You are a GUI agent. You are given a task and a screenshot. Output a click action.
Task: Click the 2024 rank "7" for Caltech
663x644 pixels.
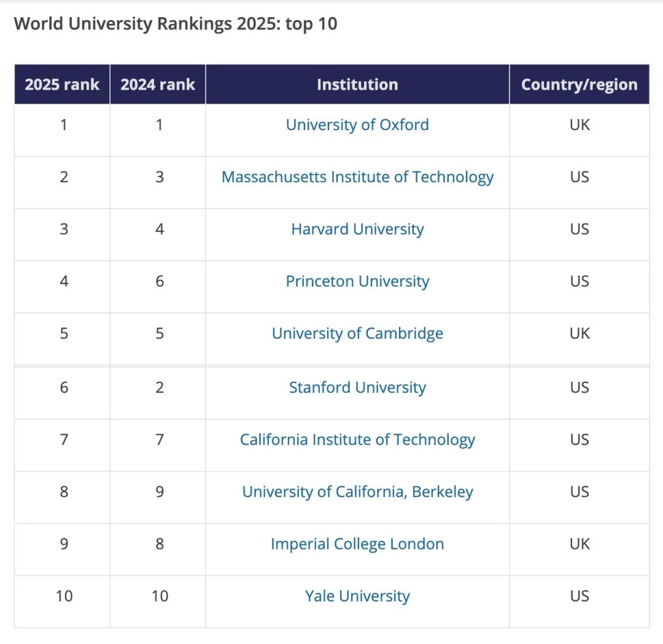tap(160, 440)
